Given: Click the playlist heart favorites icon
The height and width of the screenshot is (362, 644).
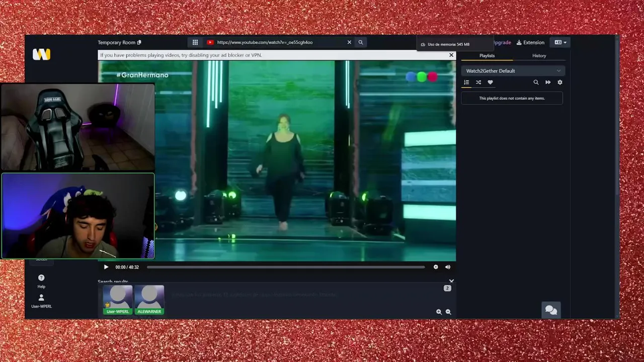Looking at the screenshot, I should (x=490, y=82).
